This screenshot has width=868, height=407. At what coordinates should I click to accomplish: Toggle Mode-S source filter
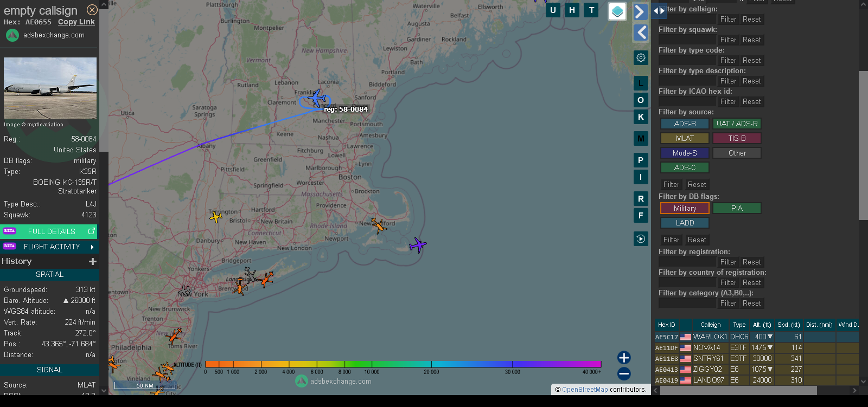coord(685,153)
